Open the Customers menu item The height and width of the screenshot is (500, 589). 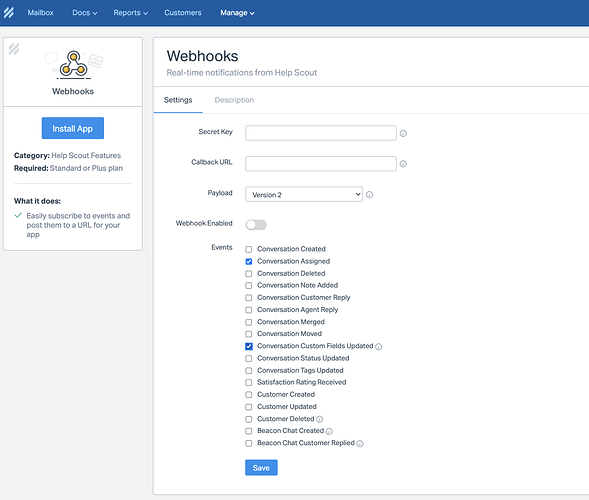(x=183, y=13)
